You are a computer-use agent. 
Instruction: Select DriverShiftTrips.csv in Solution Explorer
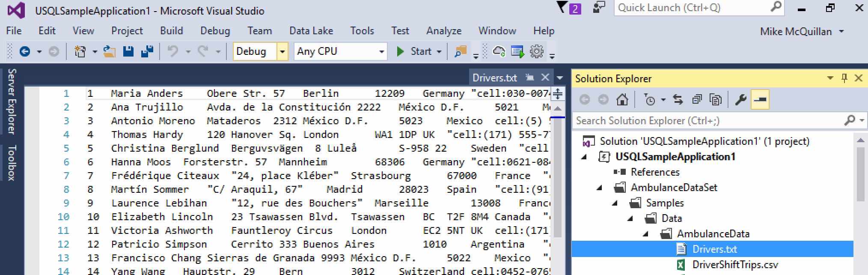tap(735, 265)
